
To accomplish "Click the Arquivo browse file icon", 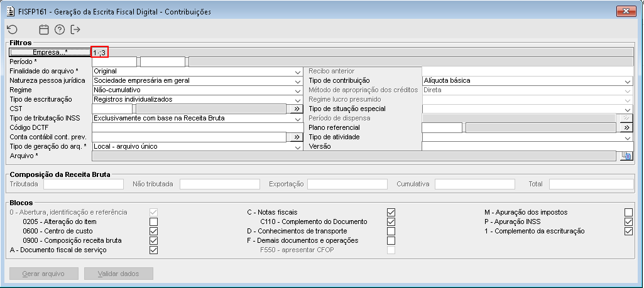I will coord(626,156).
